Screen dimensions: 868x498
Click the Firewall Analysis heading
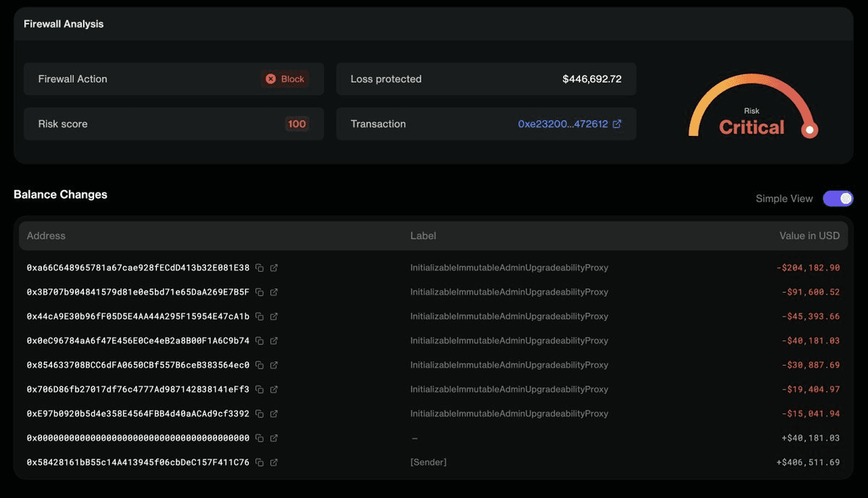64,24
